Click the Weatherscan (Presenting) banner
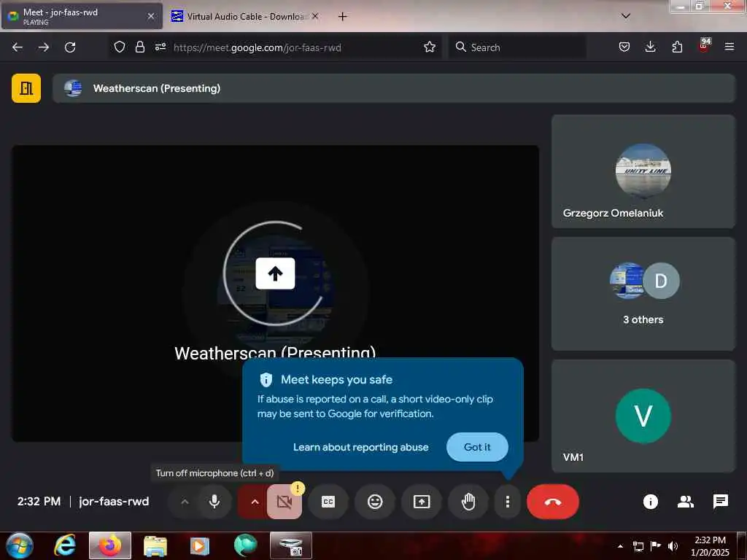The width and height of the screenshot is (747, 560). pos(393,88)
